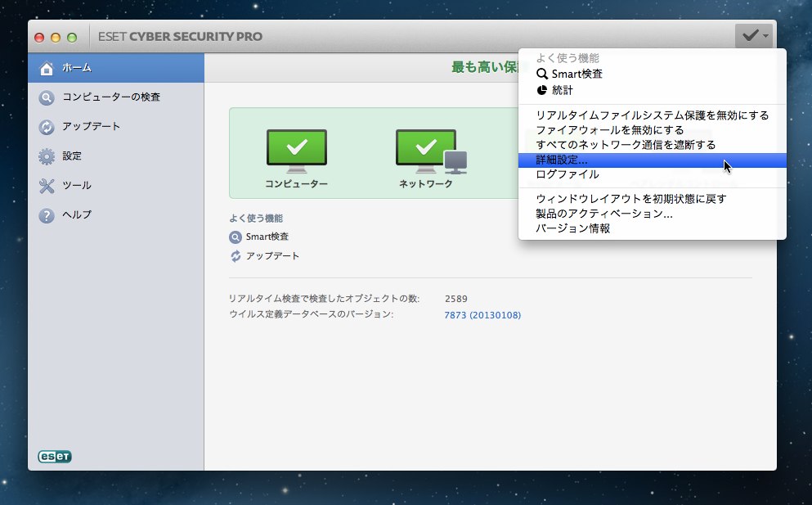Click the コンピューター protection status monitor icon
812x505 pixels.
click(297, 151)
